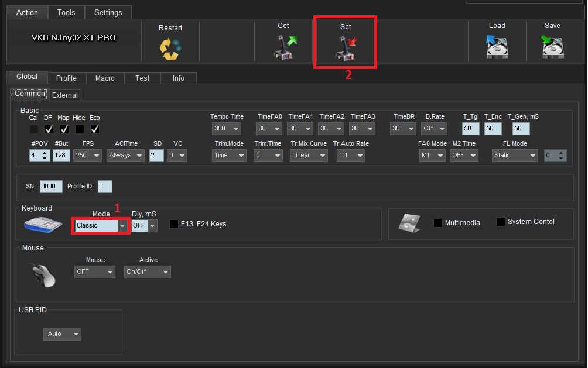
Task: Open the keyboard Dly, mS dropdown
Action: click(145, 226)
